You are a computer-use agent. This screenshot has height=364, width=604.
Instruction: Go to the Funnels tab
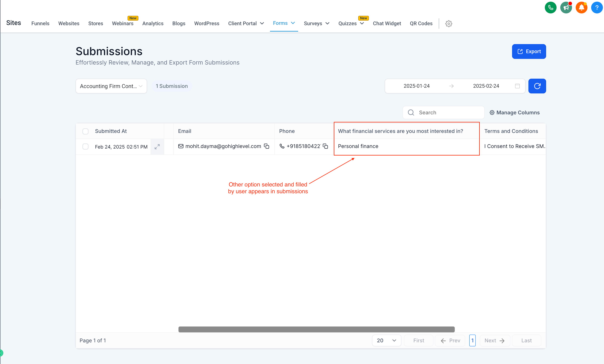click(40, 24)
